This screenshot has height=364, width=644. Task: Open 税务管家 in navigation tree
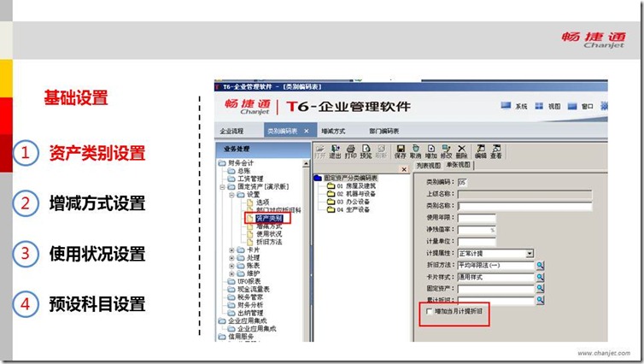point(250,297)
